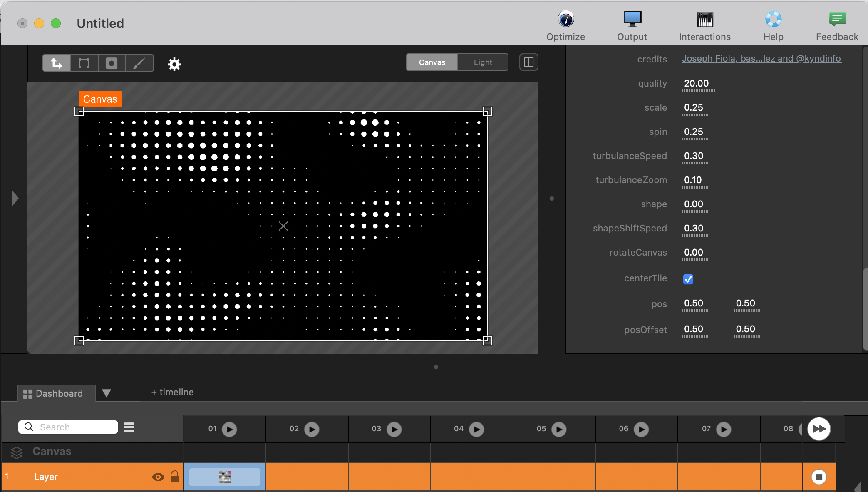The image size is (868, 492).
Task: Open the Dashboard dropdown triangle
Action: pyautogui.click(x=107, y=393)
